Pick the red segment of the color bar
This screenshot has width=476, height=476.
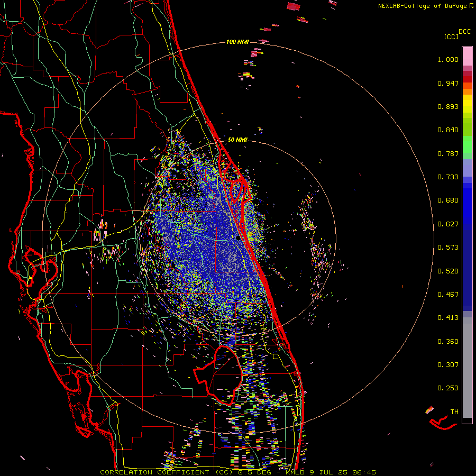467,79
